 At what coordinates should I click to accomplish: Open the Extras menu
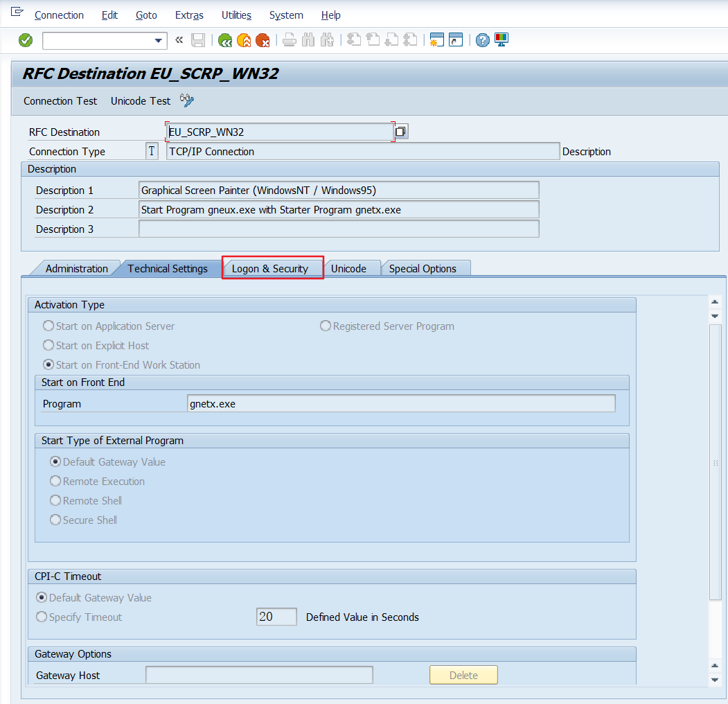(188, 15)
